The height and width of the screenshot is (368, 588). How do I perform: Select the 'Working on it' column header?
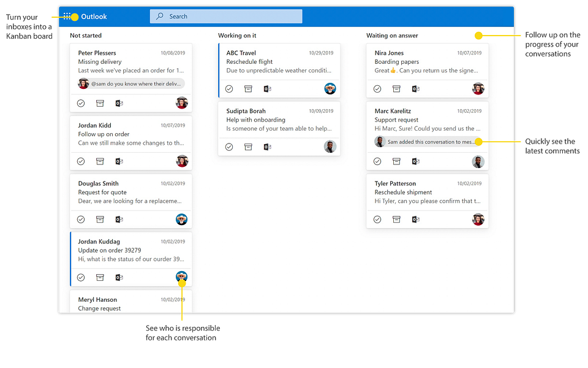[x=237, y=36]
